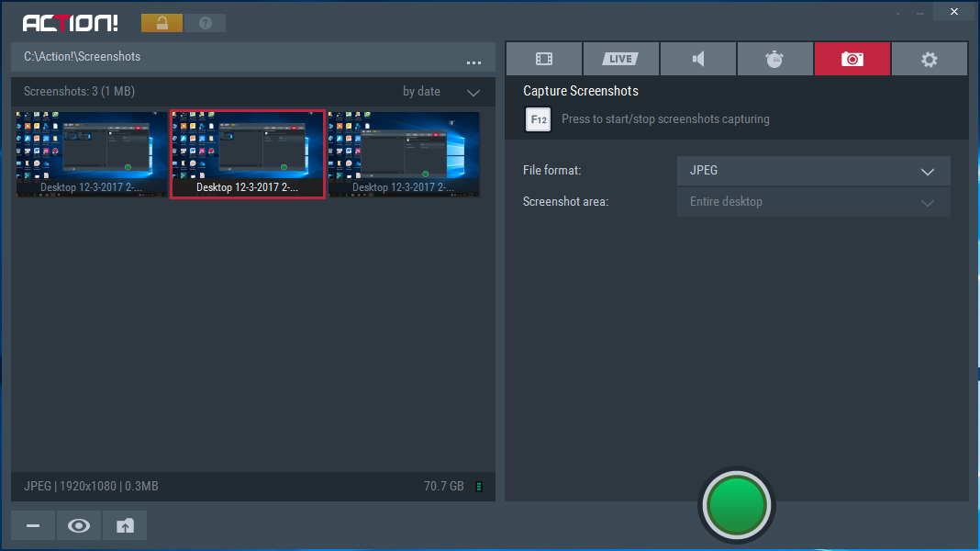Click the C:\Action!\Screenshots folder path
The height and width of the screenshot is (551, 980).
click(83, 57)
